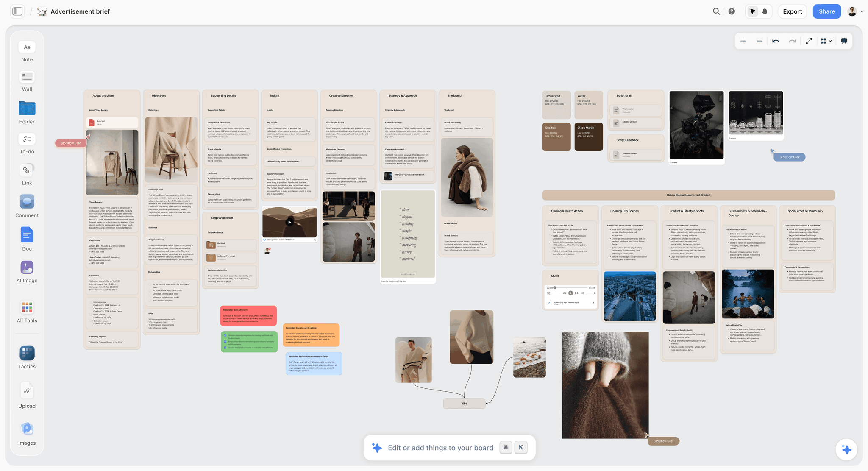
Task: Uncheck the first green to-do checkbox
Action: pyautogui.click(x=225, y=335)
